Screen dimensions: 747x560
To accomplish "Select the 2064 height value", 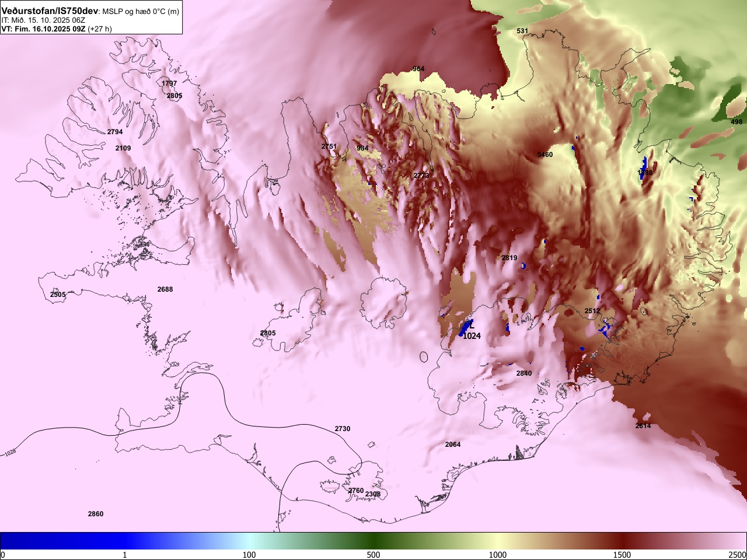I will tap(453, 444).
